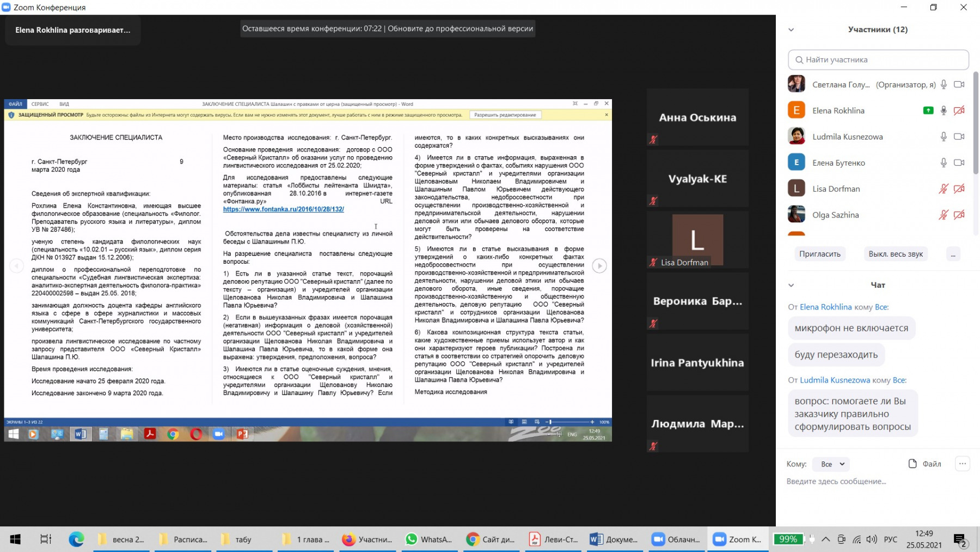
Task: Adjust the zoom slider in shared Word
Action: point(550,422)
